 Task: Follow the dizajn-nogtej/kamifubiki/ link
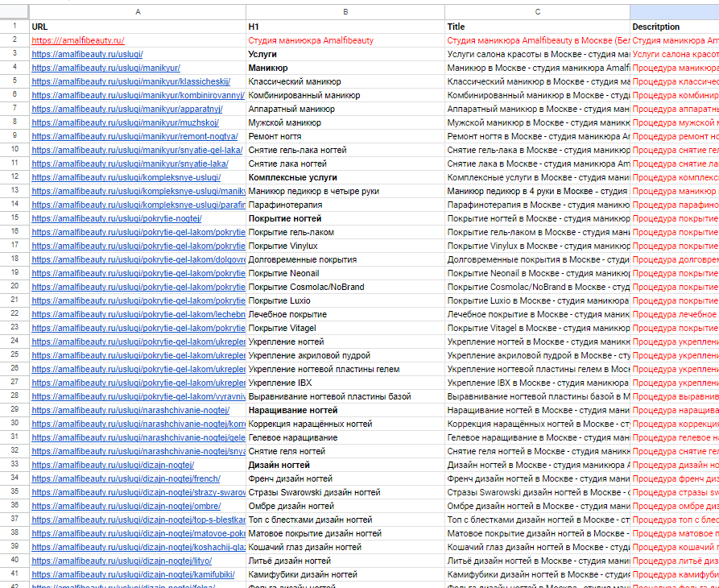tap(133, 574)
